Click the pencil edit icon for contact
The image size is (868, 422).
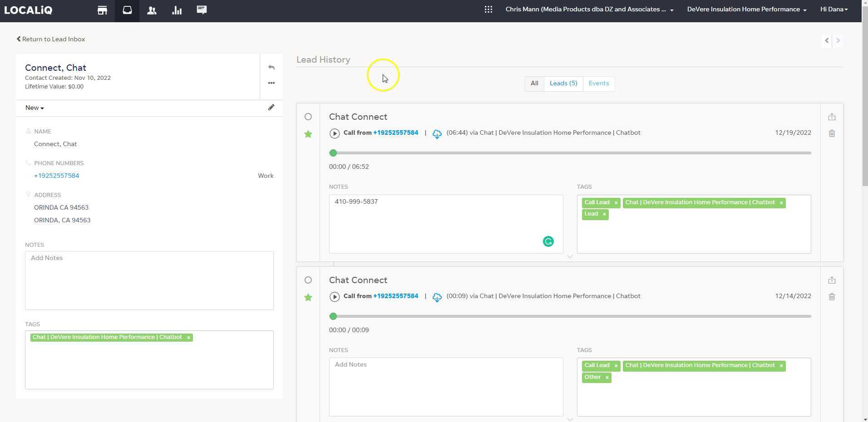pyautogui.click(x=271, y=107)
